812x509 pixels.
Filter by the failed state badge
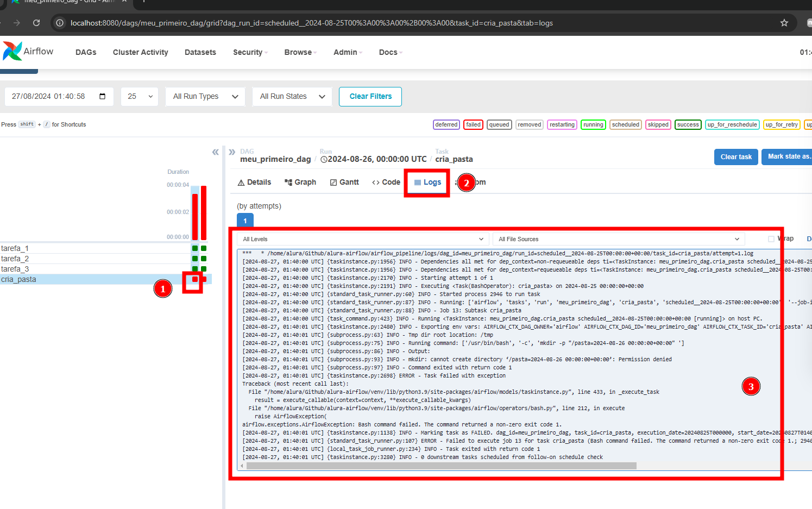tap(474, 124)
